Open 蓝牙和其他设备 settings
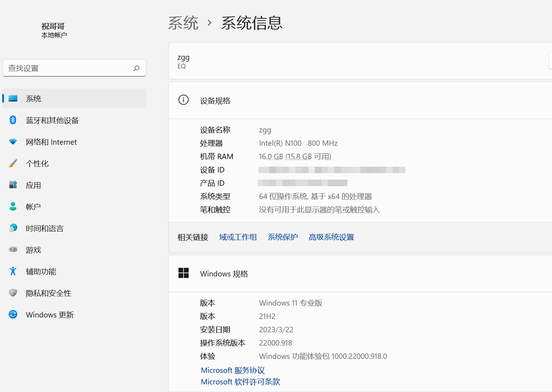The image size is (552, 392). [74, 120]
